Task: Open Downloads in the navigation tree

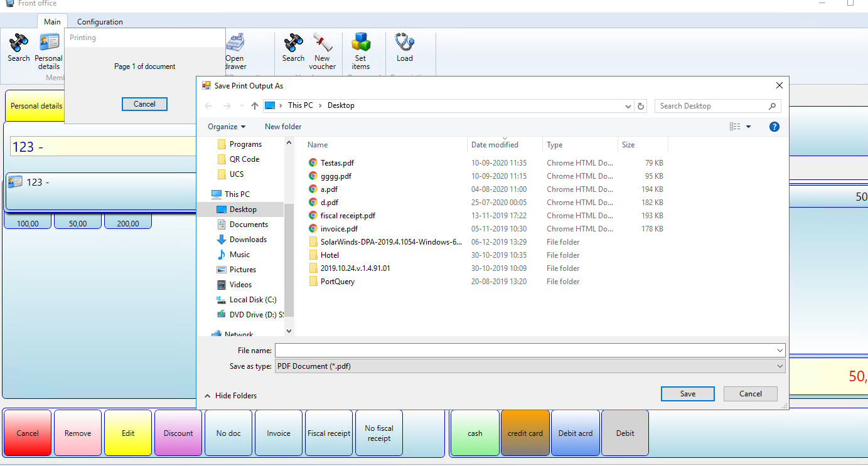Action: (x=242, y=240)
